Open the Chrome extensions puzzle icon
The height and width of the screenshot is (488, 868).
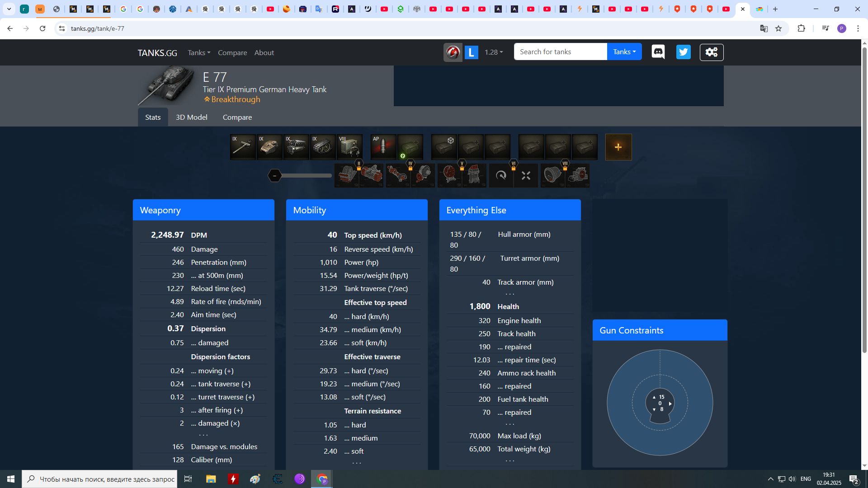click(x=802, y=28)
